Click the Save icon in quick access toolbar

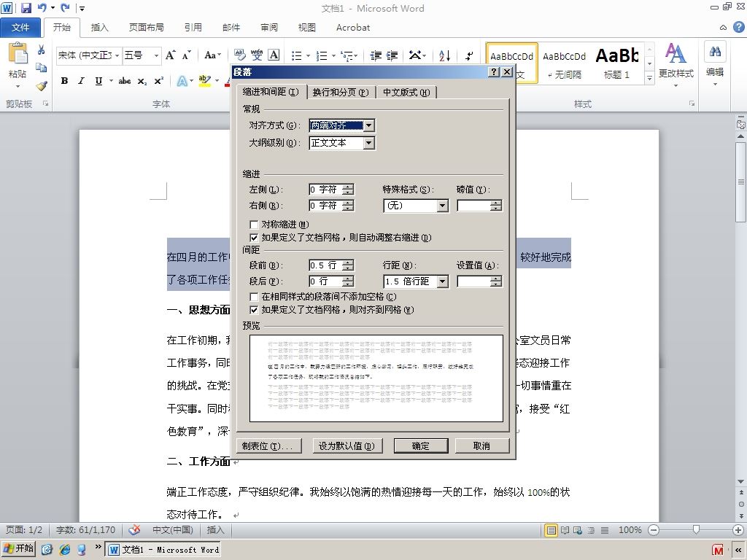point(26,7)
